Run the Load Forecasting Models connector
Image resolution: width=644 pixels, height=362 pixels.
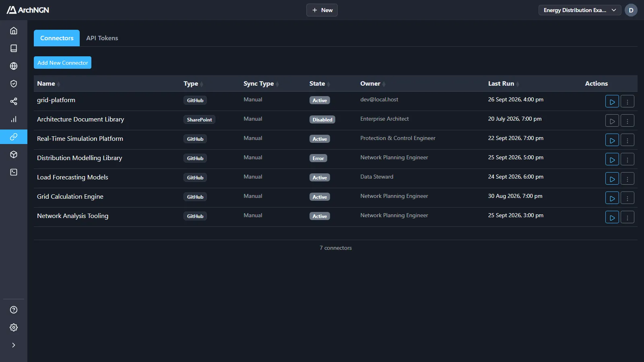(612, 179)
